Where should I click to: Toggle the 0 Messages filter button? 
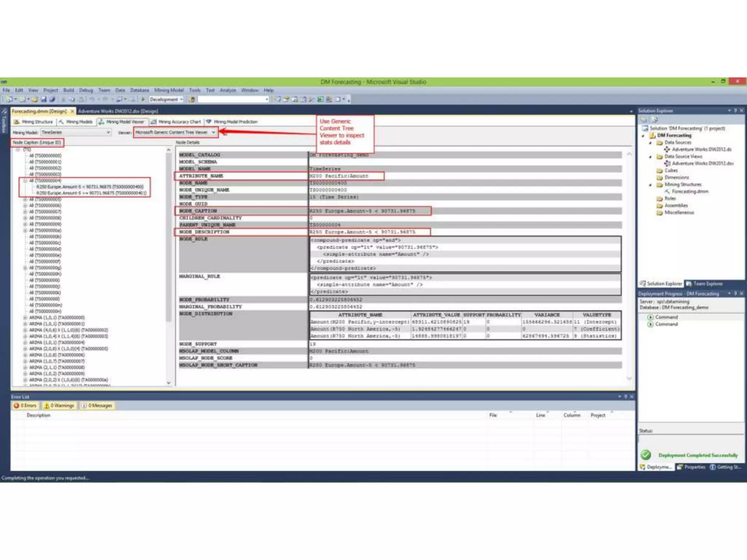coord(97,405)
